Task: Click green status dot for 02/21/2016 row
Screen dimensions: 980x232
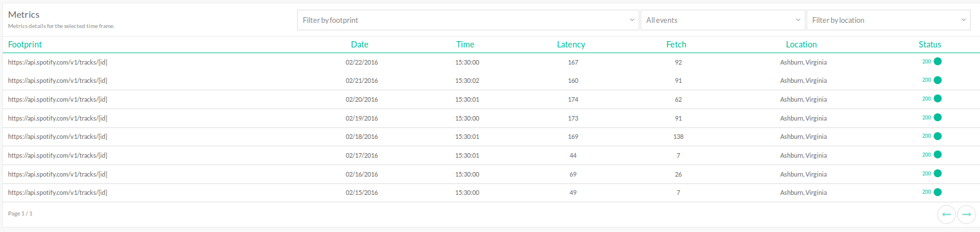Action: [938, 80]
